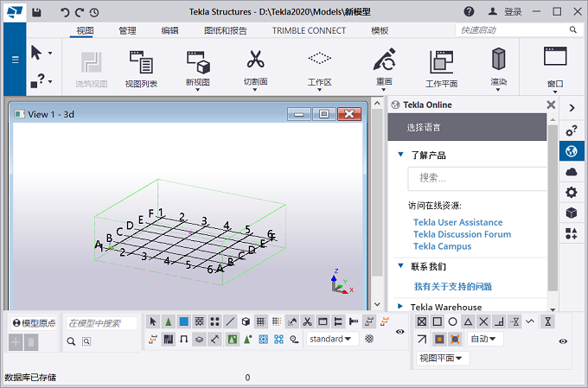588x388 pixels.
Task: Toggle Snap to intersection X switch
Action: point(483,321)
